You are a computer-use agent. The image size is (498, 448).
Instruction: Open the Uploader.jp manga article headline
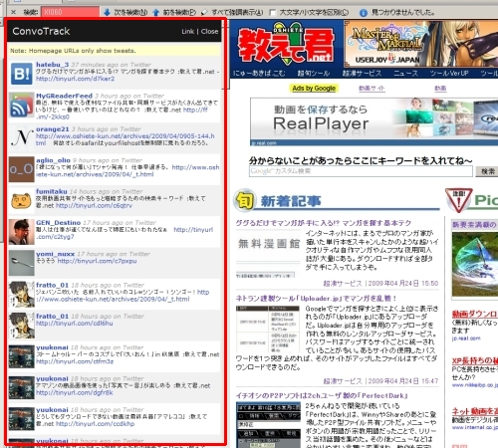point(316,299)
